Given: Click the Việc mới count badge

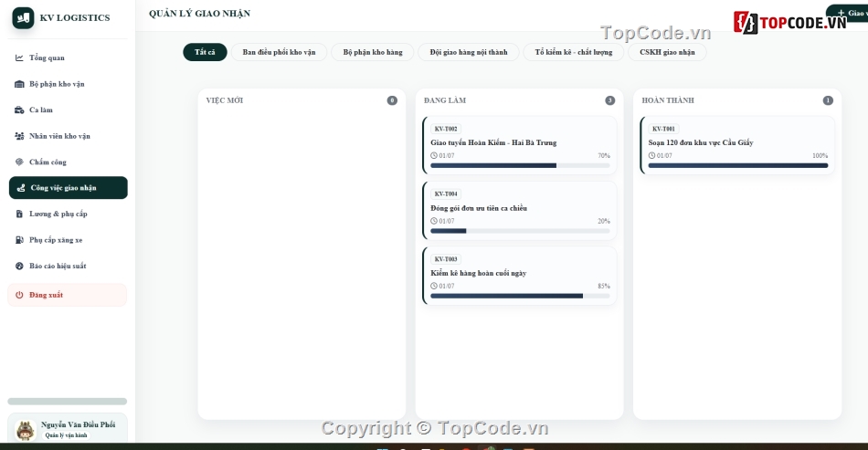Looking at the screenshot, I should [392, 100].
